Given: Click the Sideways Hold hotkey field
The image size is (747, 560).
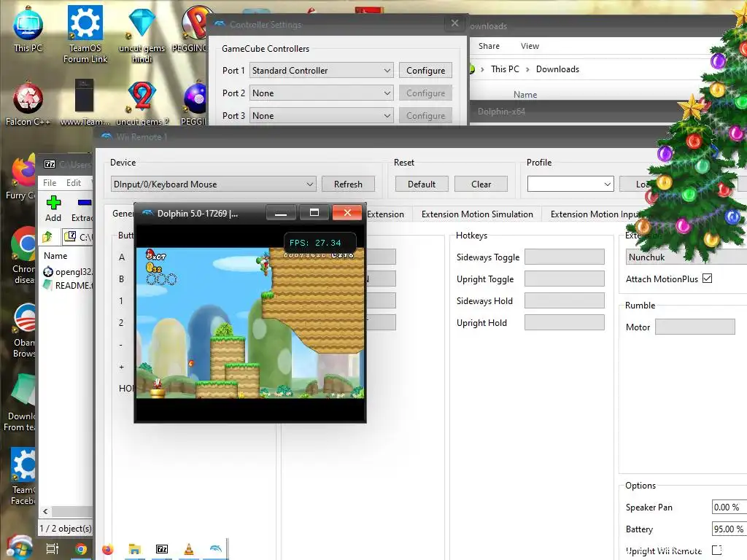Looking at the screenshot, I should point(565,301).
